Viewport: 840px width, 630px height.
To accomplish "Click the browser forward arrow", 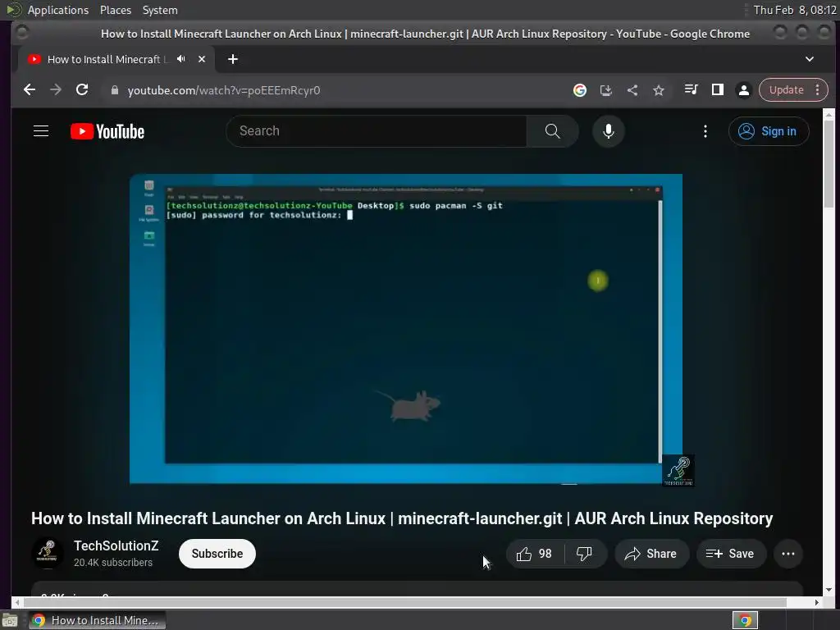I will (x=56, y=90).
